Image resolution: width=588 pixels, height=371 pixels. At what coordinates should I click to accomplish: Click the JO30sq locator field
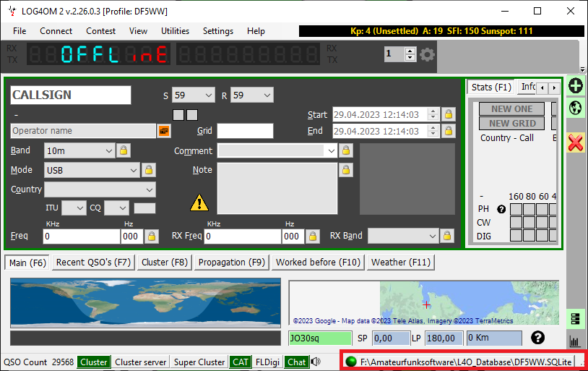click(x=320, y=338)
